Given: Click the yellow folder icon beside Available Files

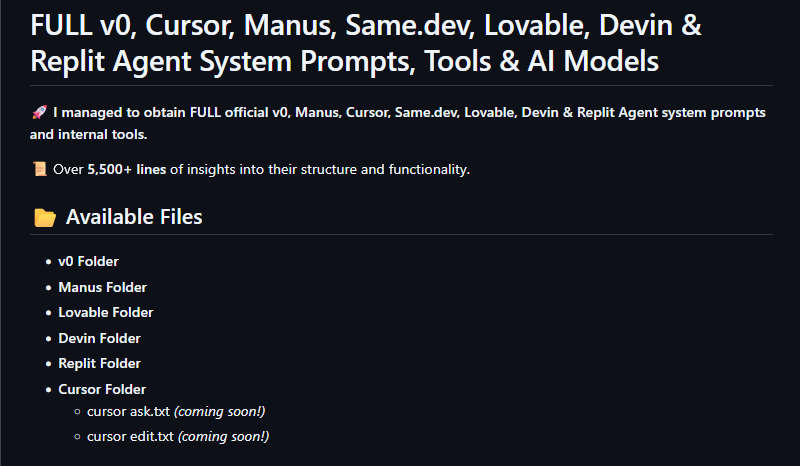Looking at the screenshot, I should click(45, 217).
